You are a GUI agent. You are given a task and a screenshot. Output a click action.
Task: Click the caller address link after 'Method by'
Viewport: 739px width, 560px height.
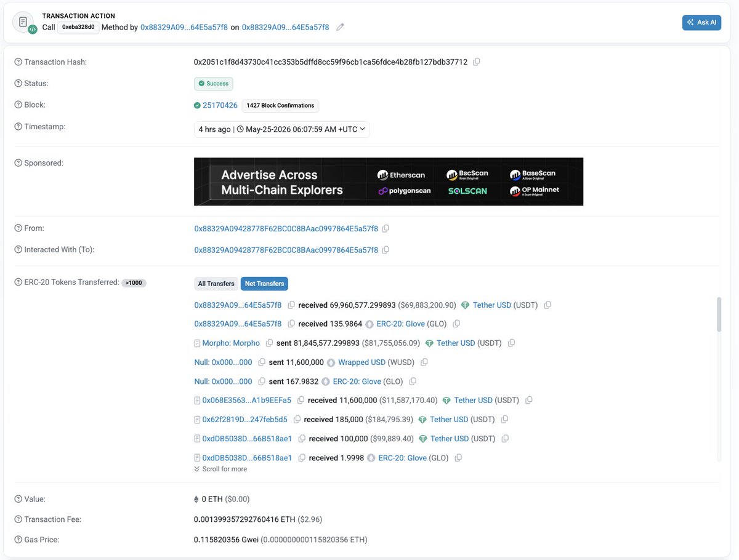coord(184,27)
